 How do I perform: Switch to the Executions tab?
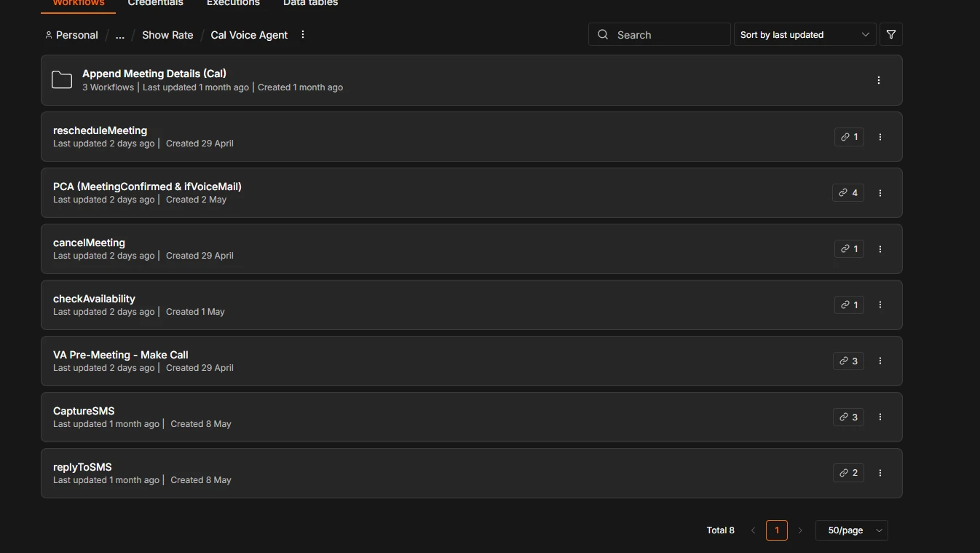233,3
